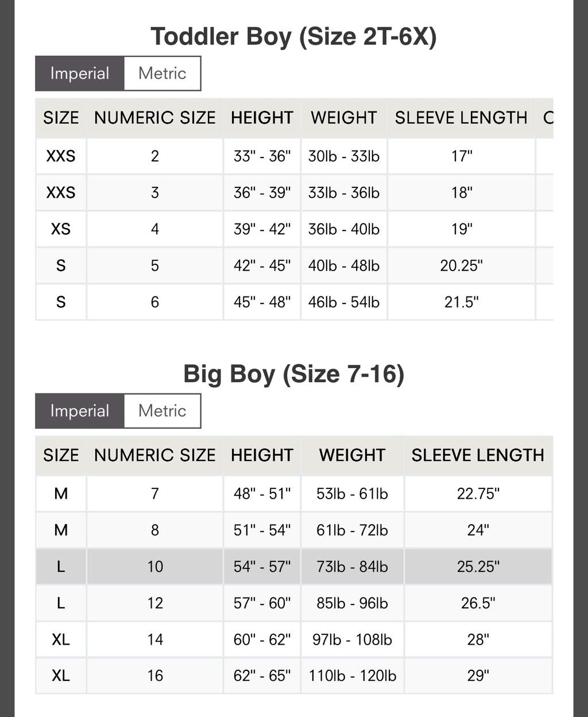Click HEIGHT column header in Big Boy table
The height and width of the screenshot is (717, 588).
[x=262, y=455]
